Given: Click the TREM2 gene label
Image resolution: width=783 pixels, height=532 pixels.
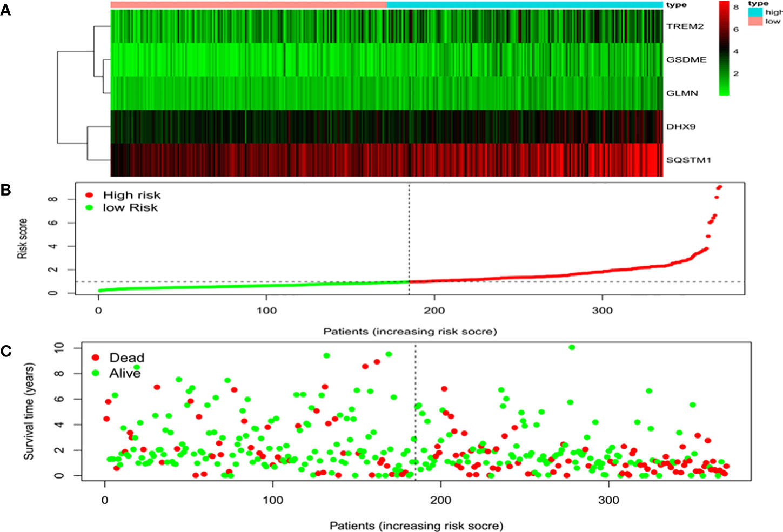Looking at the screenshot, I should 685,26.
